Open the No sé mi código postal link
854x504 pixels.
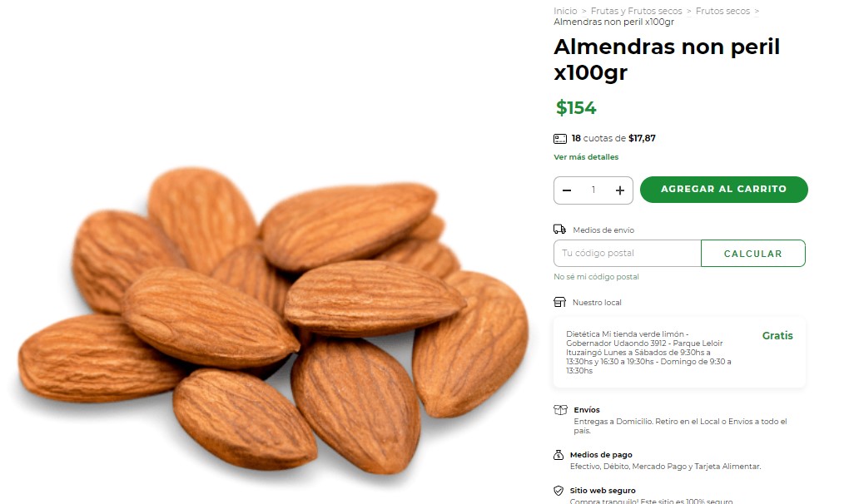[596, 276]
